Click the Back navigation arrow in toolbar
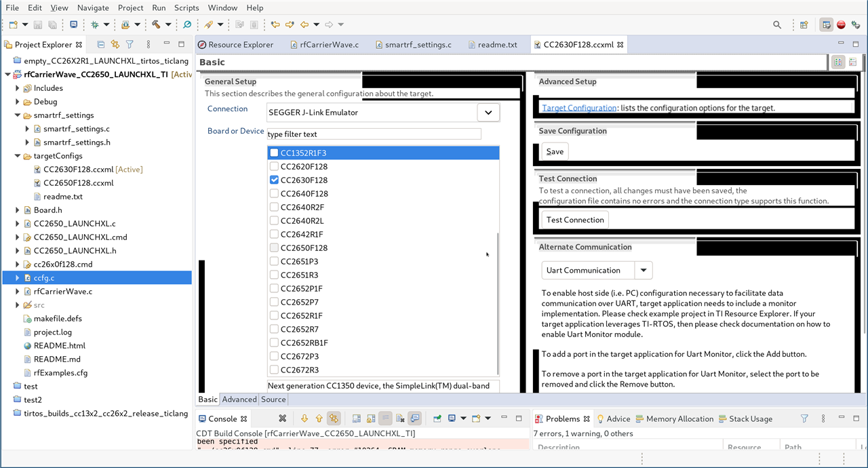This screenshot has height=468, width=868. pos(304,24)
